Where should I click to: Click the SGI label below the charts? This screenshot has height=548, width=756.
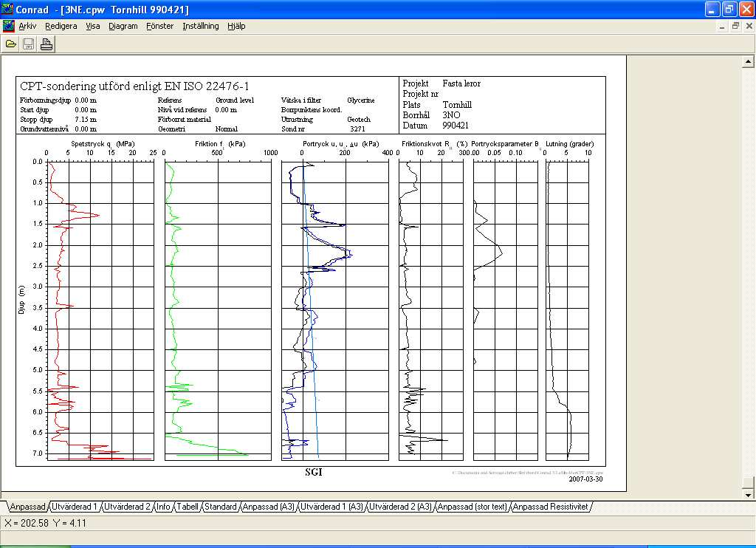pos(313,472)
